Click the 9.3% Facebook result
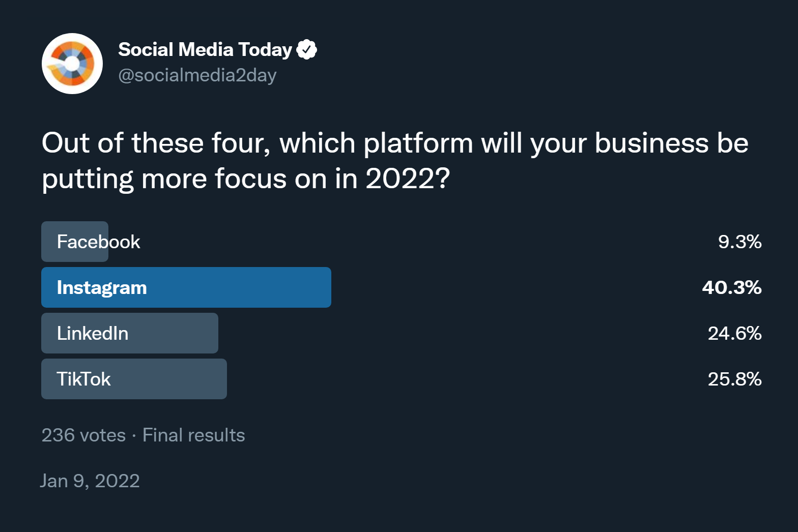Image resolution: width=798 pixels, height=532 pixels. [x=739, y=242]
